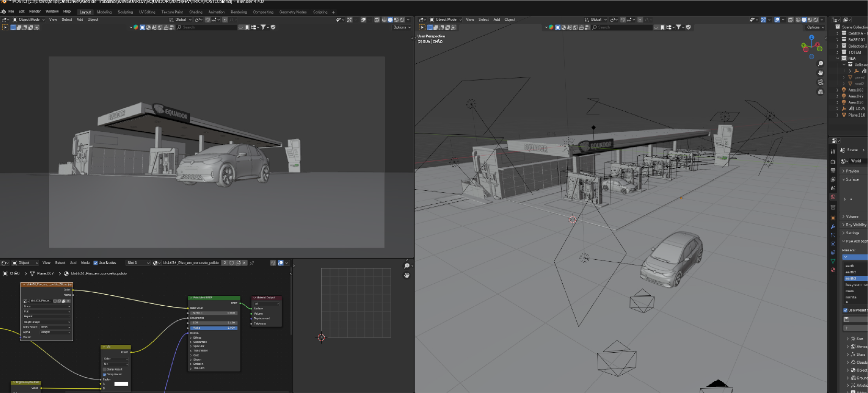Viewport: 868px width, 393px height.
Task: Collapse the RUA collection in outliner
Action: 838,59
